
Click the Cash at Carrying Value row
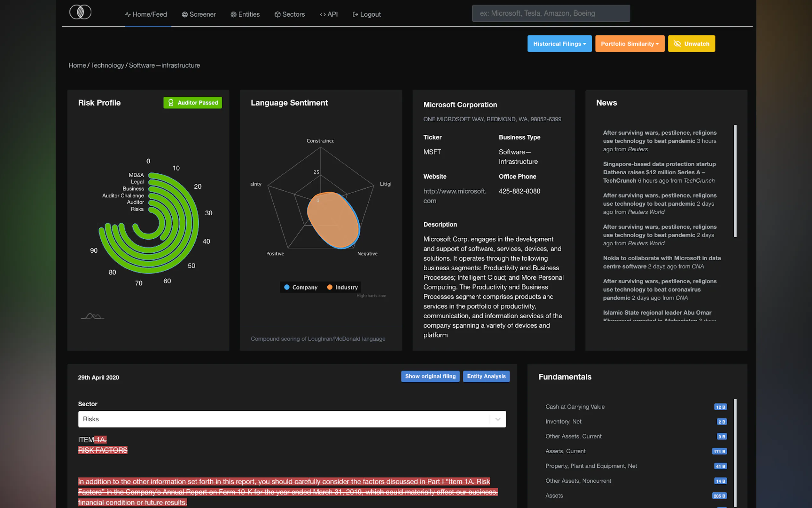(636, 407)
